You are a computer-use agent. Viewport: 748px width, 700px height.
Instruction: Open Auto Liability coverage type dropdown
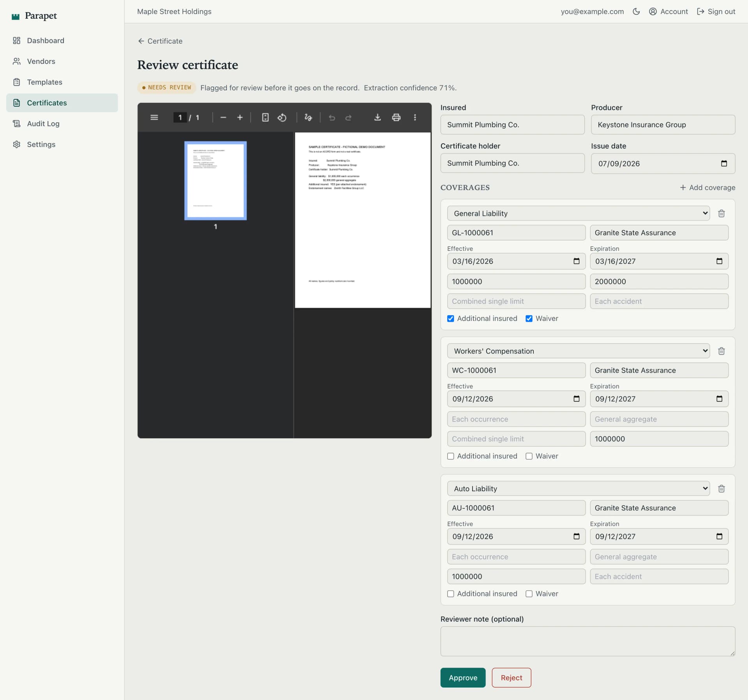(578, 488)
